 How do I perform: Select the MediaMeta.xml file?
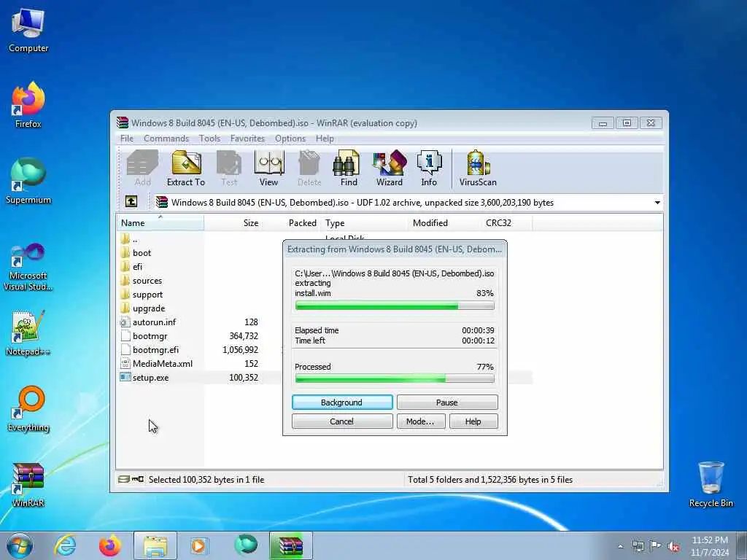[163, 363]
